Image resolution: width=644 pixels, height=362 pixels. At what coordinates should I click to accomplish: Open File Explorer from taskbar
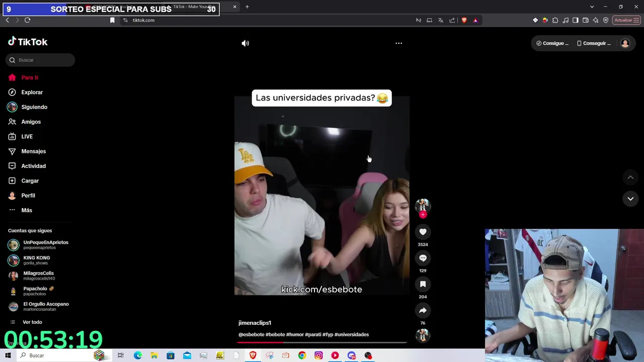pos(154,355)
